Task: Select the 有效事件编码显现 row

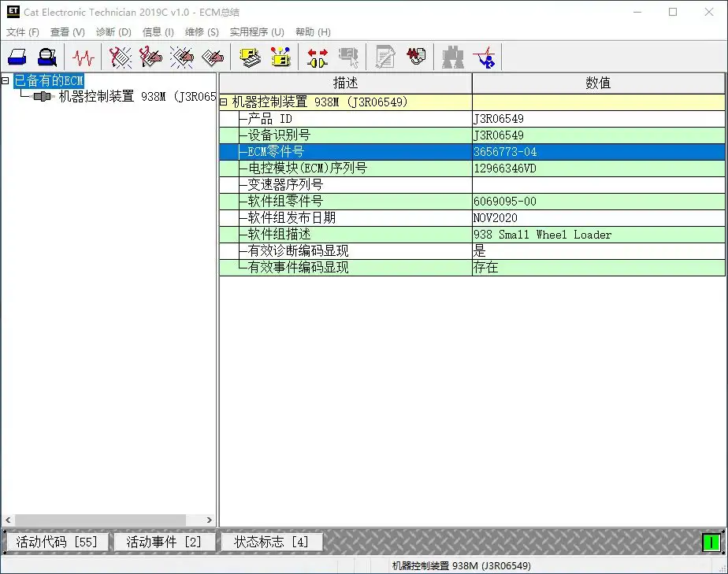Action: 472,267
